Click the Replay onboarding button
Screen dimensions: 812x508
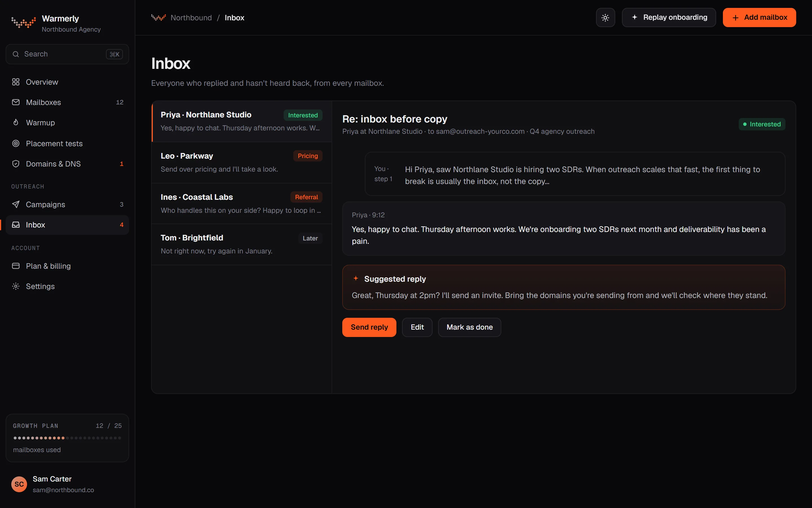pos(669,17)
